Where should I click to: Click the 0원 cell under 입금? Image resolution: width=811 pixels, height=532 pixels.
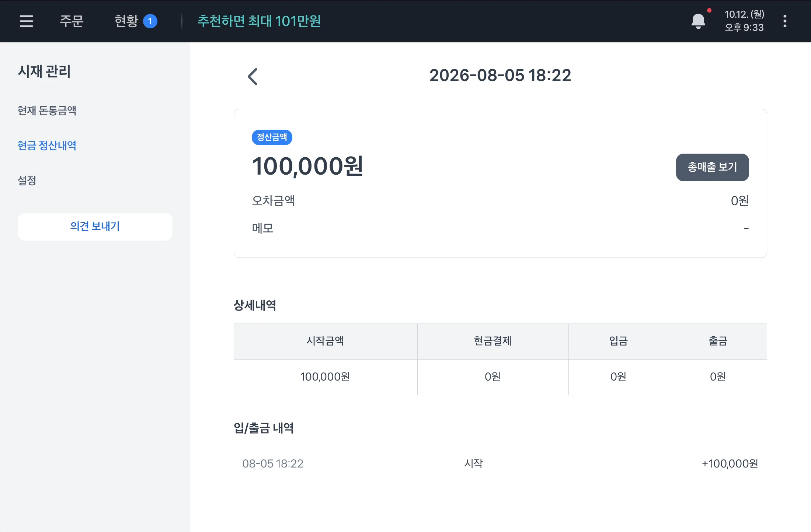coord(619,377)
